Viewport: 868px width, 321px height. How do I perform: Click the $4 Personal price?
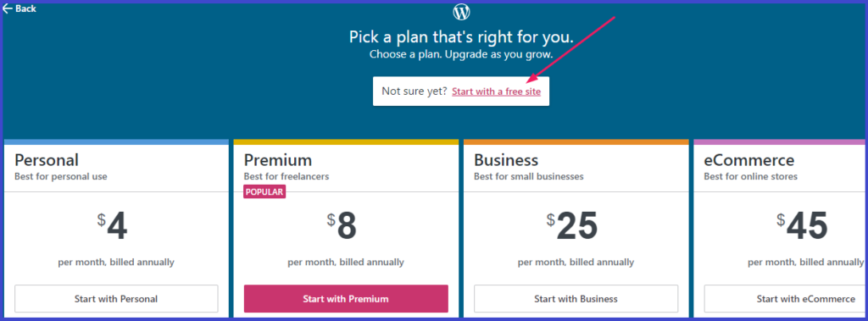(x=113, y=226)
